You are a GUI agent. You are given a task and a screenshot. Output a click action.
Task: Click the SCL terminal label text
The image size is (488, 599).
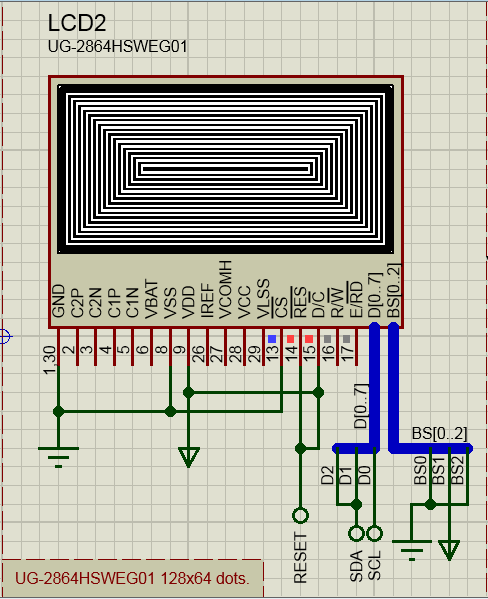[x=375, y=566]
